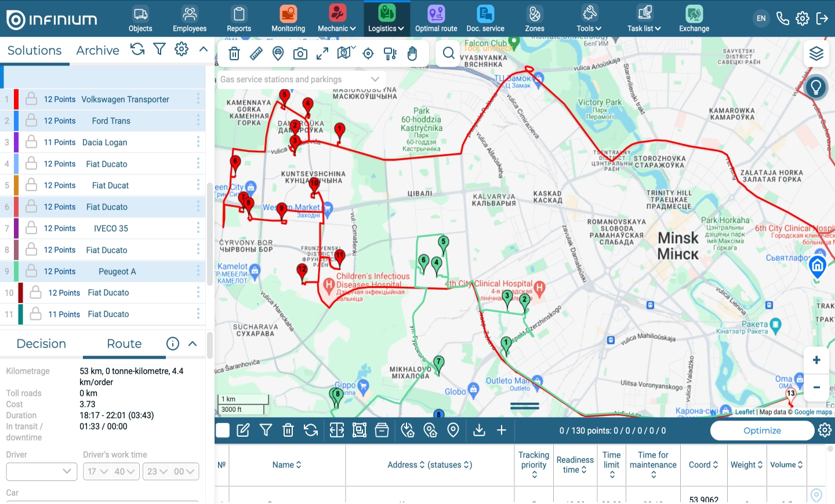This screenshot has width=835, height=504.
Task: Tick the select-all checkbox in points toolbar
Action: pyautogui.click(x=223, y=430)
